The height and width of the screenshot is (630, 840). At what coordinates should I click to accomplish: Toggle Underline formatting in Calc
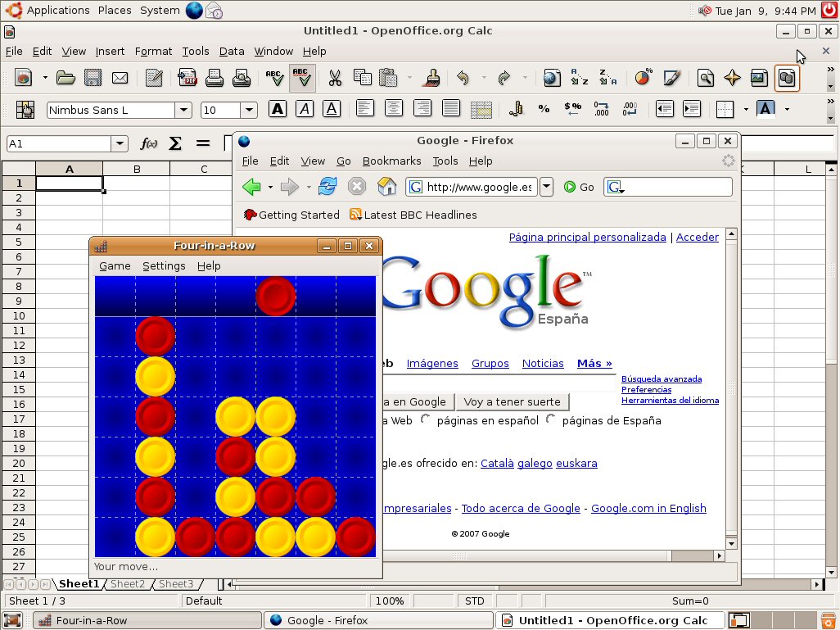coord(332,110)
